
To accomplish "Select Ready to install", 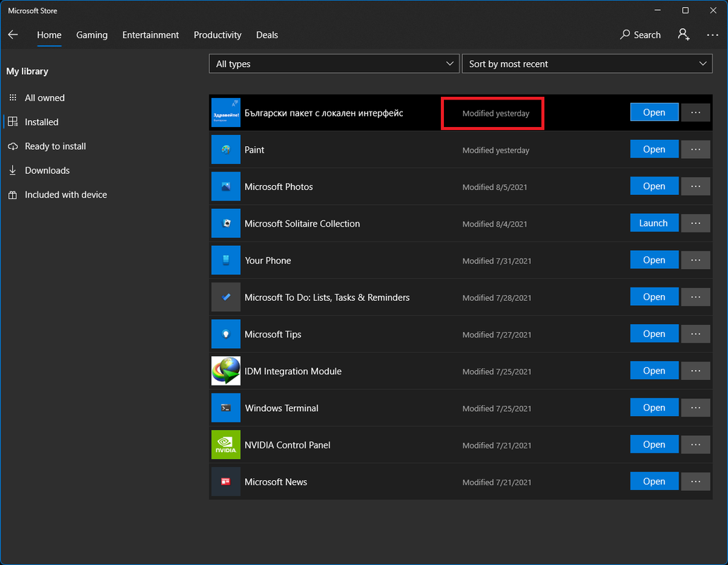I will 55,146.
